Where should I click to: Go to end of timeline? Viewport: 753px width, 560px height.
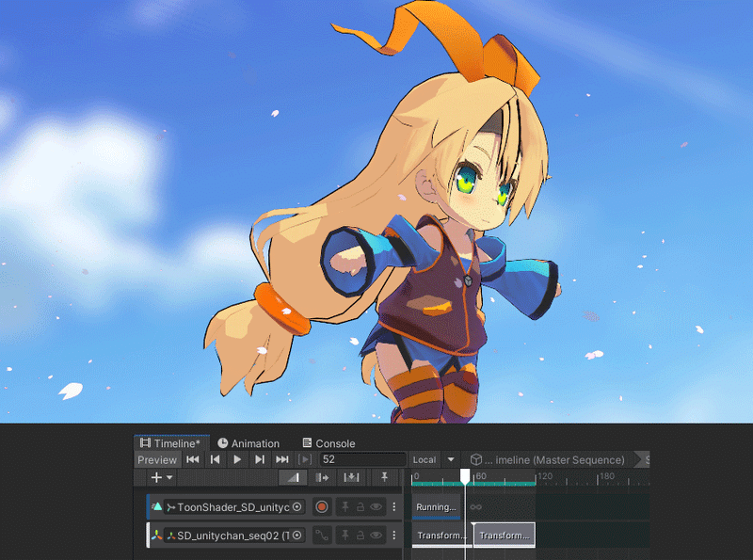[x=282, y=459]
